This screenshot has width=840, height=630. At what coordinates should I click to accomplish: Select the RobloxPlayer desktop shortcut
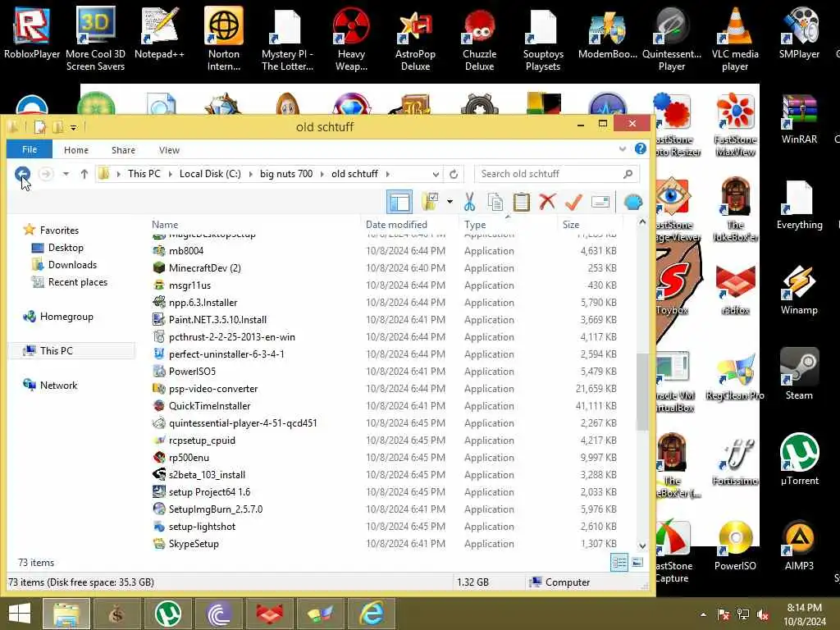(32, 33)
